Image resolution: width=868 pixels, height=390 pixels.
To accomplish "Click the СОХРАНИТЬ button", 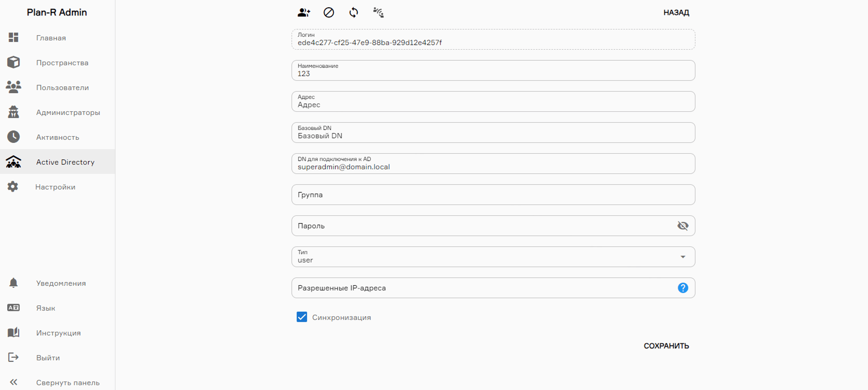I will pos(666,346).
